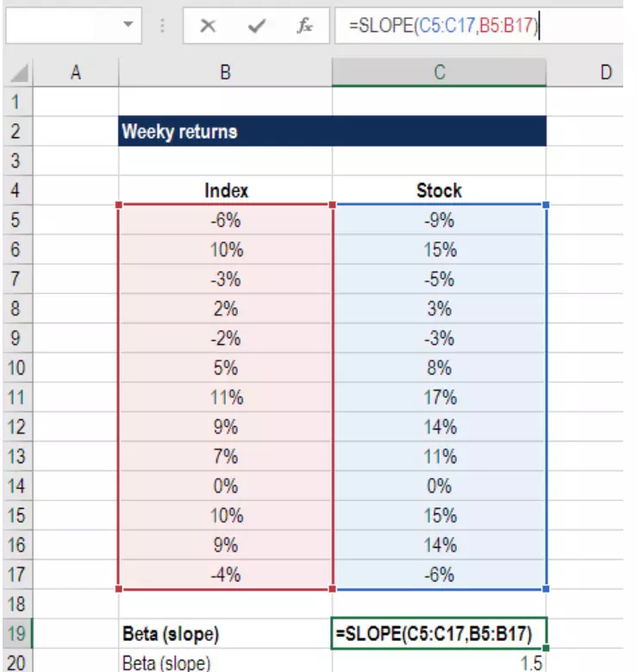Select Stock cell 14% in row 12
This screenshot has width=637, height=672.
[x=439, y=427]
